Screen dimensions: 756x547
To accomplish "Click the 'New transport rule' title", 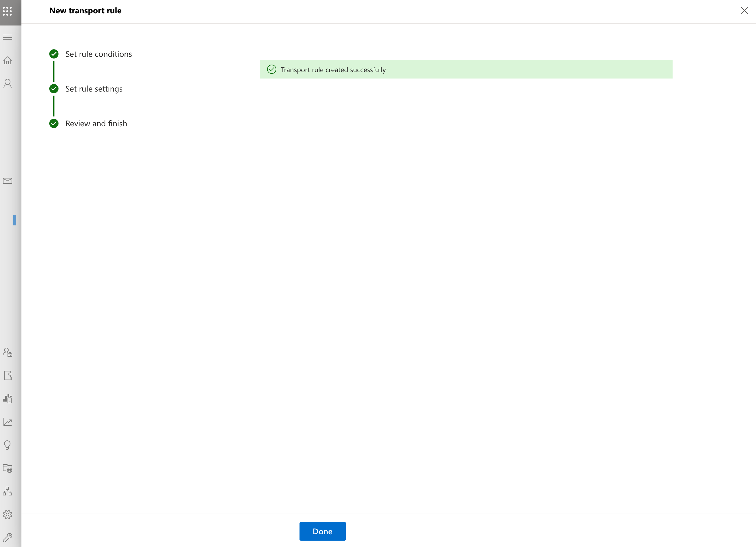I will pyautogui.click(x=85, y=11).
